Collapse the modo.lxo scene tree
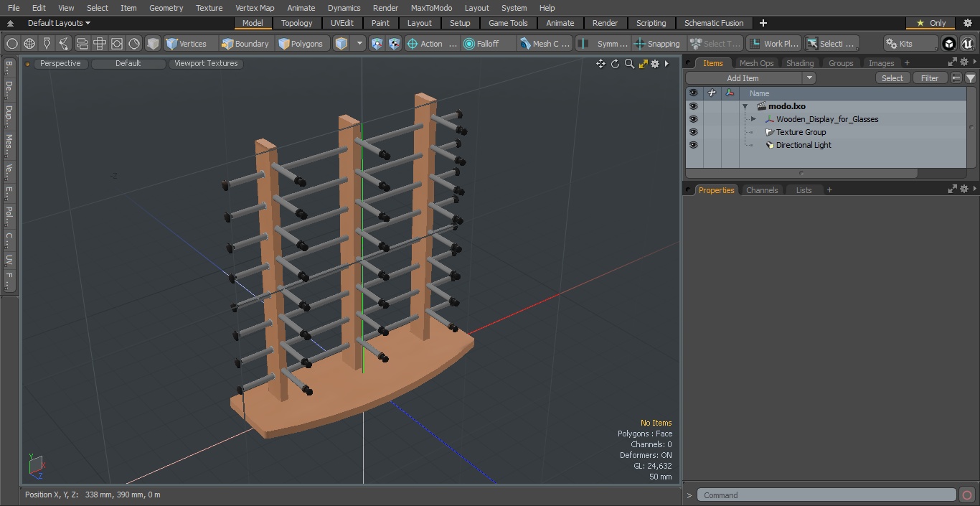This screenshot has width=980, height=506. 745,106
